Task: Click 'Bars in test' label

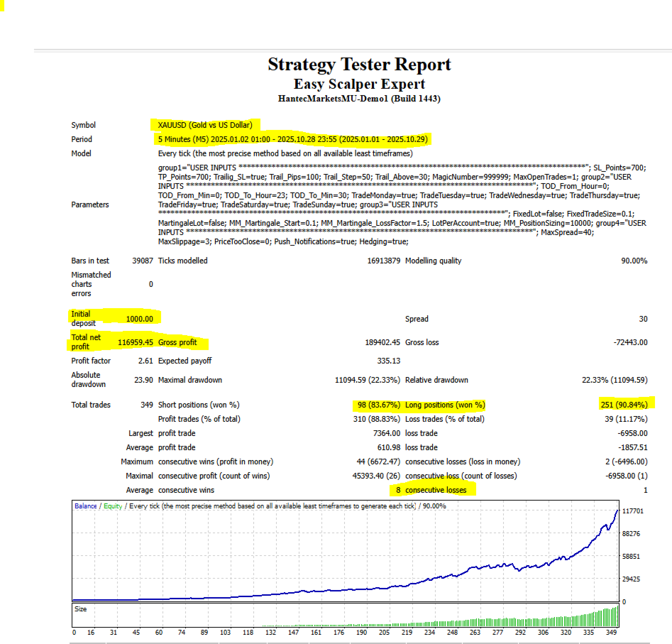Action: 90,261
